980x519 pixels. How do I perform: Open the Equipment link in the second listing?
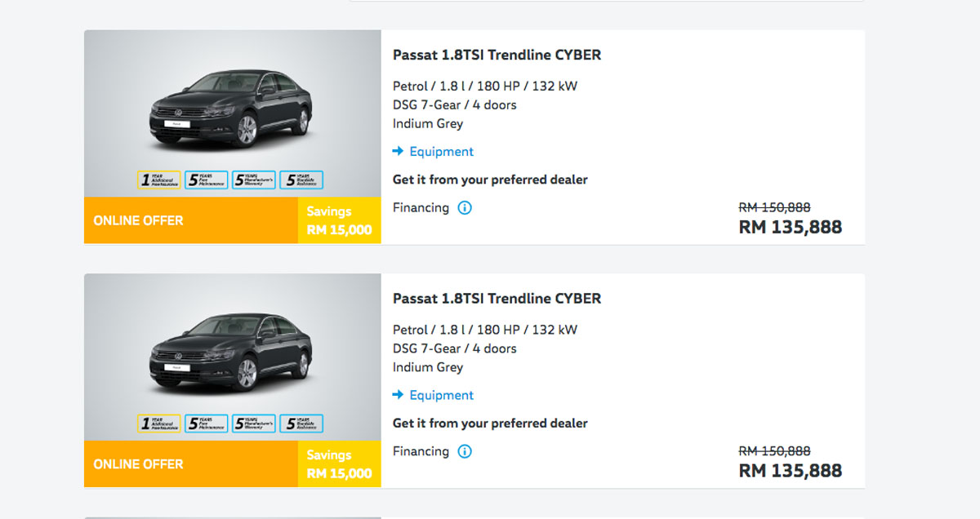[x=441, y=395]
